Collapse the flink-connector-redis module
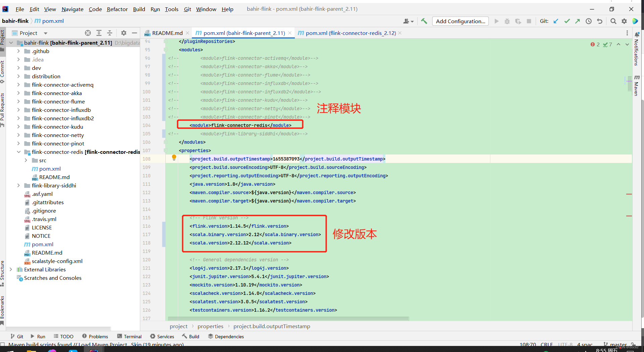 pyautogui.click(x=18, y=152)
